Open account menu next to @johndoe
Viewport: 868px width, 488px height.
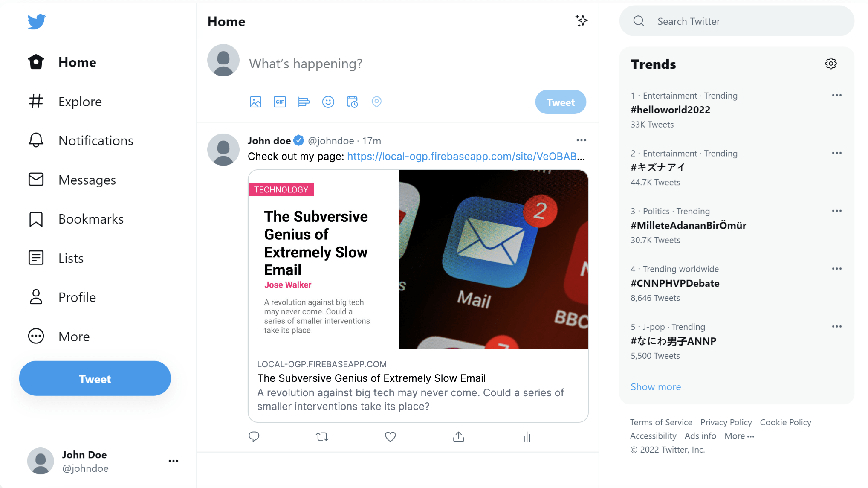point(174,461)
